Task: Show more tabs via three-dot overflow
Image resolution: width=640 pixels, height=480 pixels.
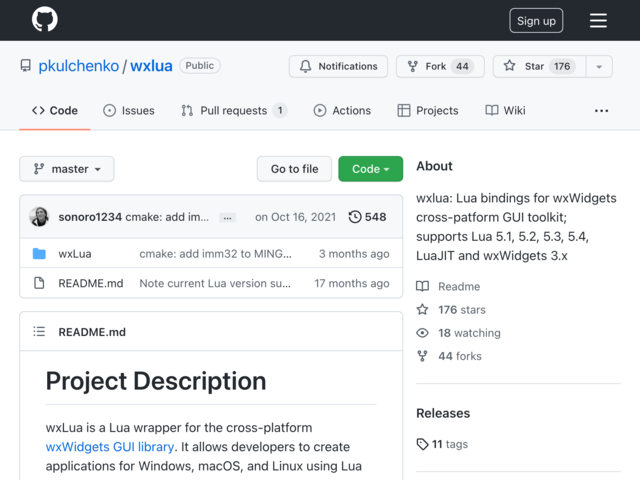Action: coord(601,111)
